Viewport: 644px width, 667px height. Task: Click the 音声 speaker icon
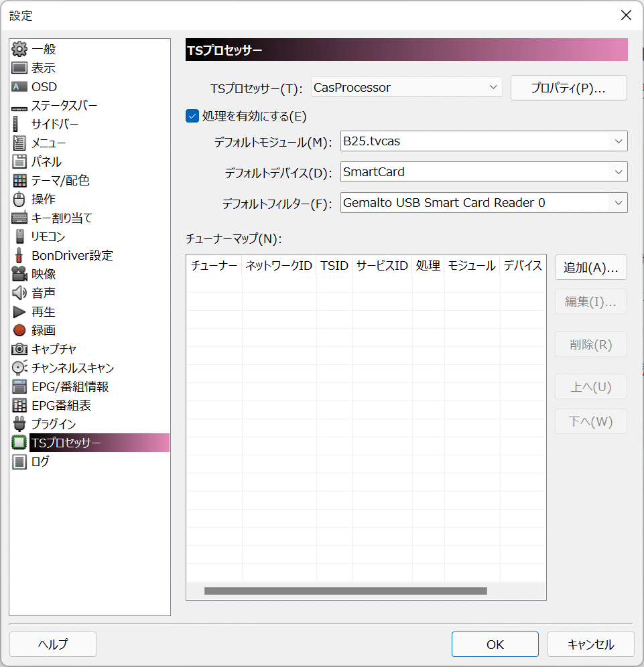(19, 293)
